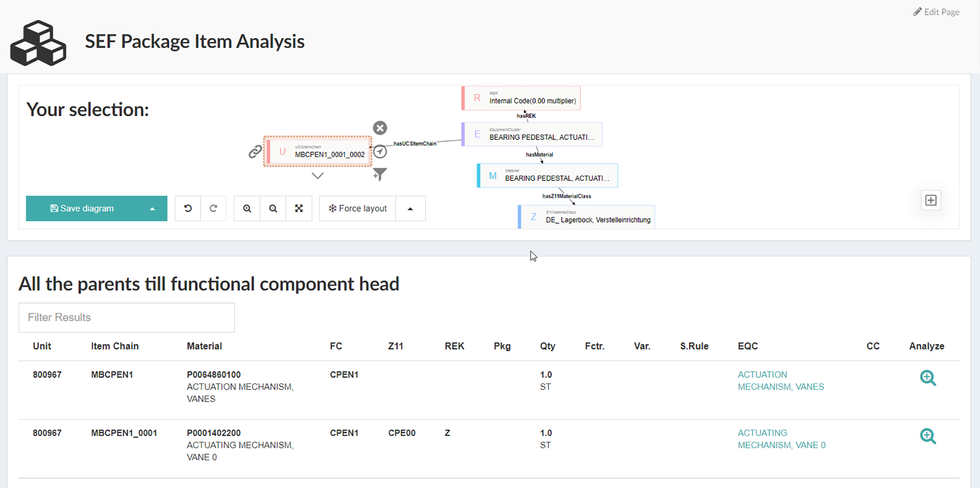Viewport: 980px width, 488px height.
Task: Remove the MBCPEN1_0001_0002 node with the X icon
Action: 380,128
